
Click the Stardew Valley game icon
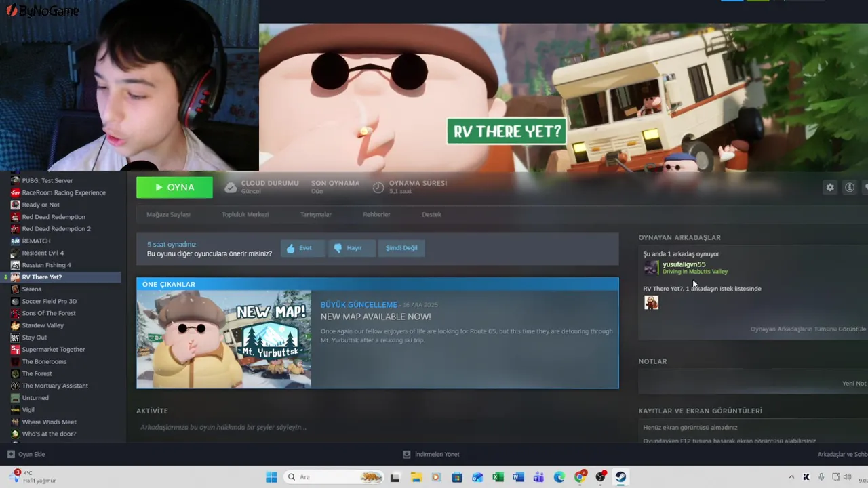coord(15,325)
